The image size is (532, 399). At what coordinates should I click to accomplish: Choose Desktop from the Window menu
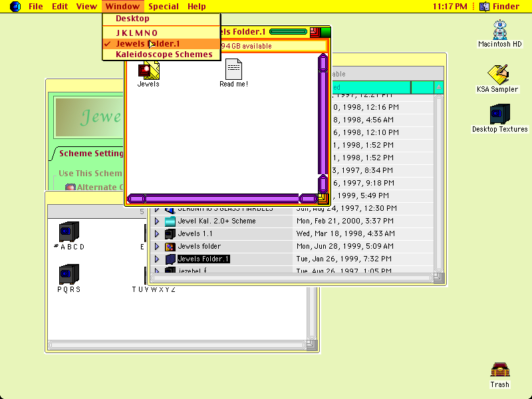coord(162,19)
